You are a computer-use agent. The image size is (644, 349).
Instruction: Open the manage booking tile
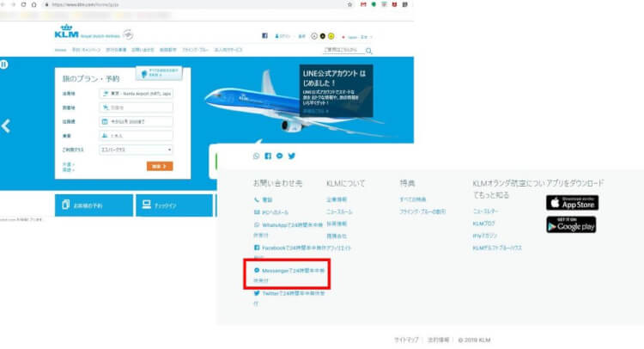[x=94, y=205]
